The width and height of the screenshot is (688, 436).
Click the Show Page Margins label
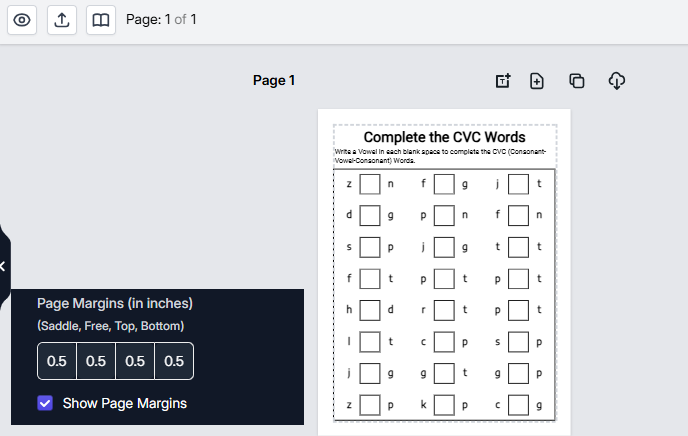[x=124, y=403]
